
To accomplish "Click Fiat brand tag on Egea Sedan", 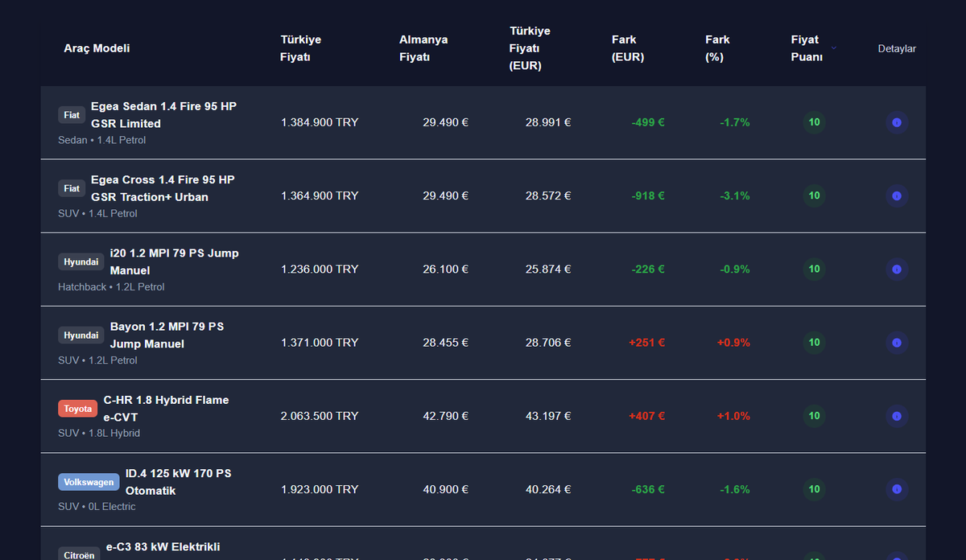I will coord(72,115).
